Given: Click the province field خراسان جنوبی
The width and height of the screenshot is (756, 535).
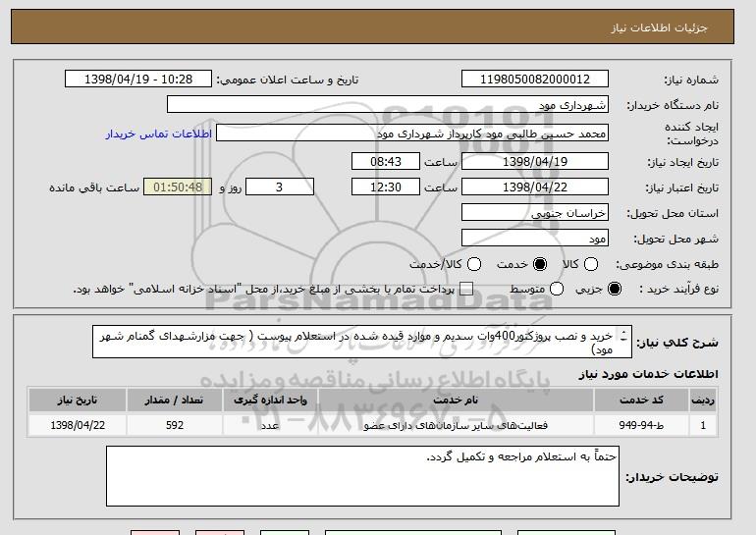Looking at the screenshot, I should click(535, 213).
